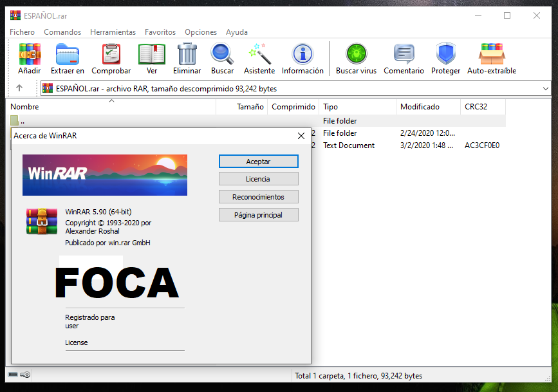The height and width of the screenshot is (392, 558).
Task: Open the Fichero menu
Action: click(x=22, y=32)
